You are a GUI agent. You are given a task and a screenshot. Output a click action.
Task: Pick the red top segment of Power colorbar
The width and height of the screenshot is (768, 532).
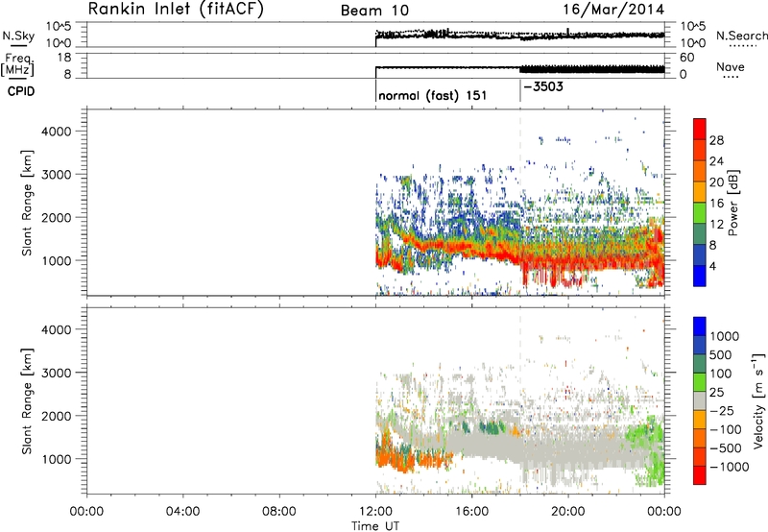tap(700, 130)
